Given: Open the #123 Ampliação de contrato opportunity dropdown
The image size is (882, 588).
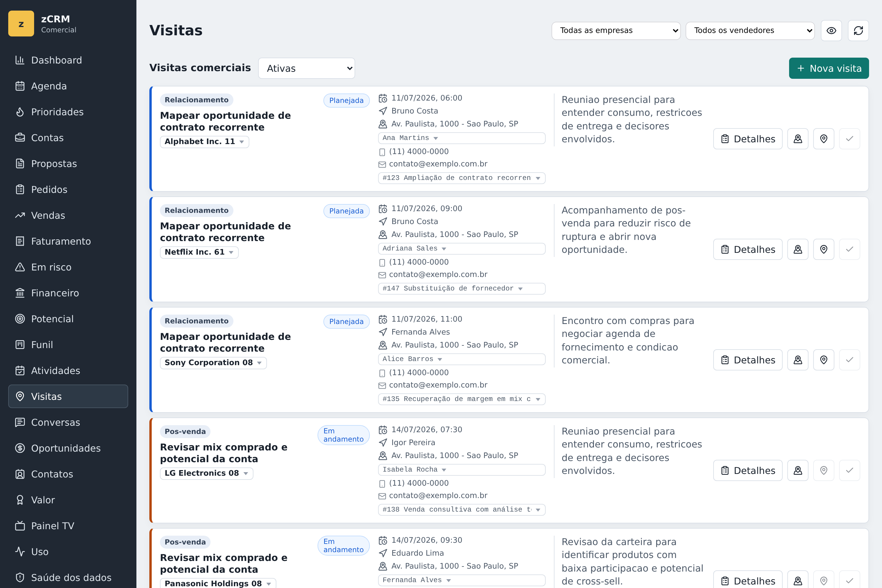Looking at the screenshot, I should point(462,178).
